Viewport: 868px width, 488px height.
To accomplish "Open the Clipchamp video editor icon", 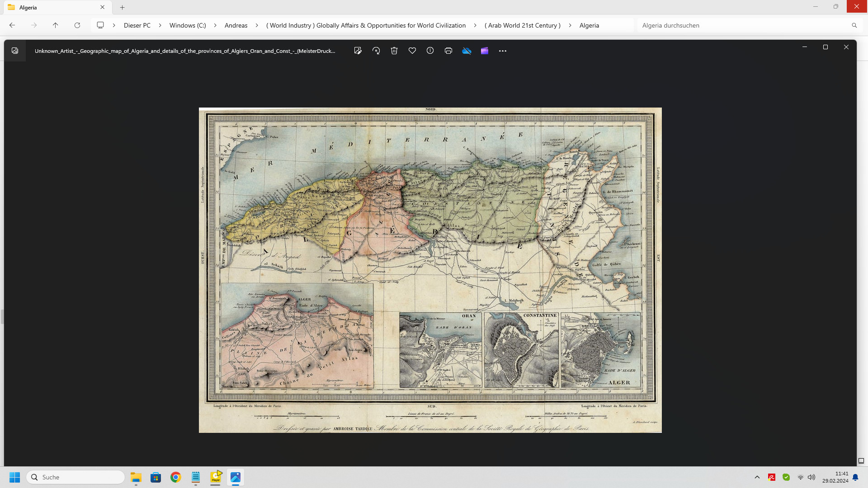I will coord(485,51).
